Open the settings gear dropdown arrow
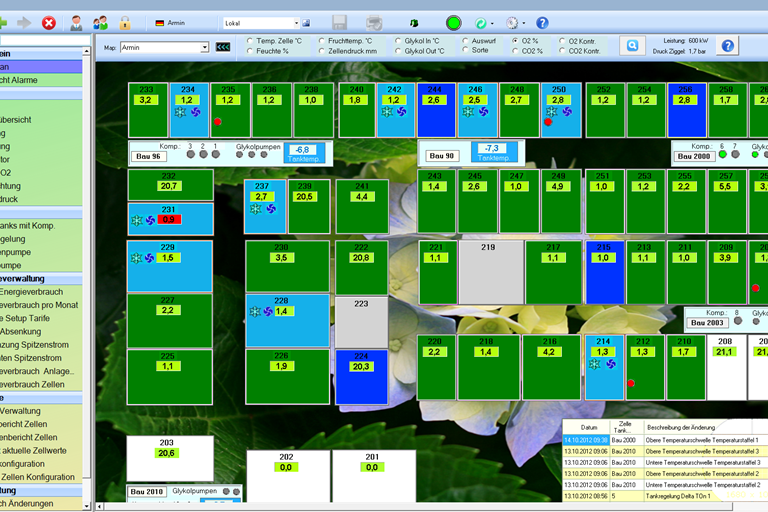This screenshot has width=768, height=512. click(x=524, y=24)
